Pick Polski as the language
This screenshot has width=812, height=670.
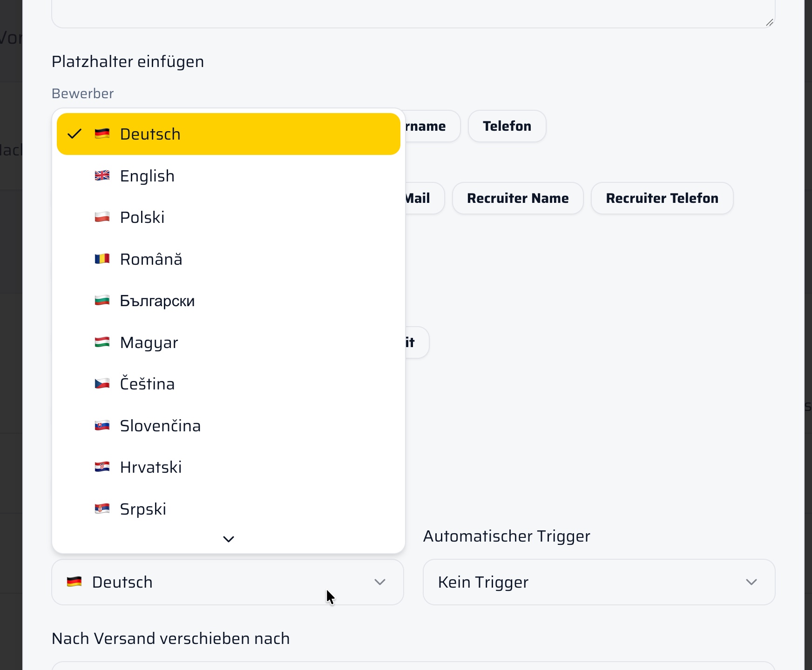[228, 217]
